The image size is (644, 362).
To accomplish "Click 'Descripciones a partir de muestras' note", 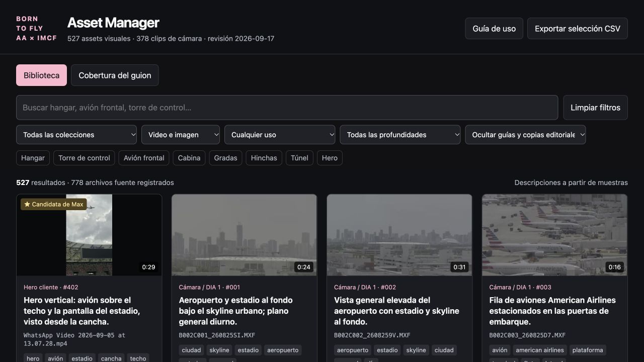I will (571, 183).
